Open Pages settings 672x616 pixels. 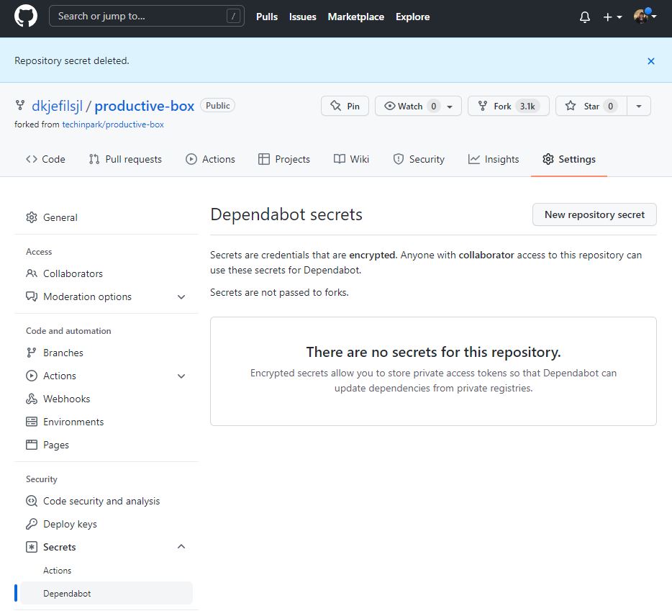(x=55, y=445)
